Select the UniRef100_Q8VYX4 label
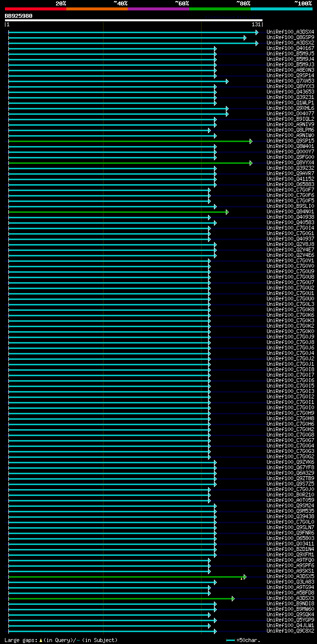Screen dimensions: 317x644 290,163
